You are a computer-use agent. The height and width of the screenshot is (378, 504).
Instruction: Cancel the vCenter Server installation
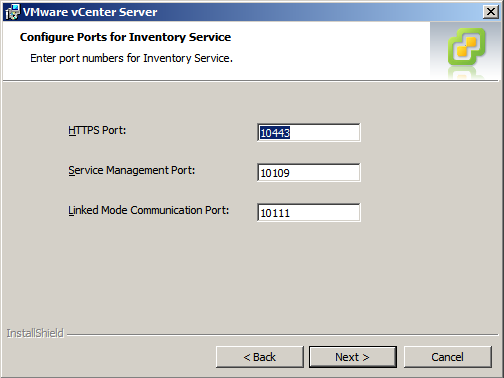[448, 357]
